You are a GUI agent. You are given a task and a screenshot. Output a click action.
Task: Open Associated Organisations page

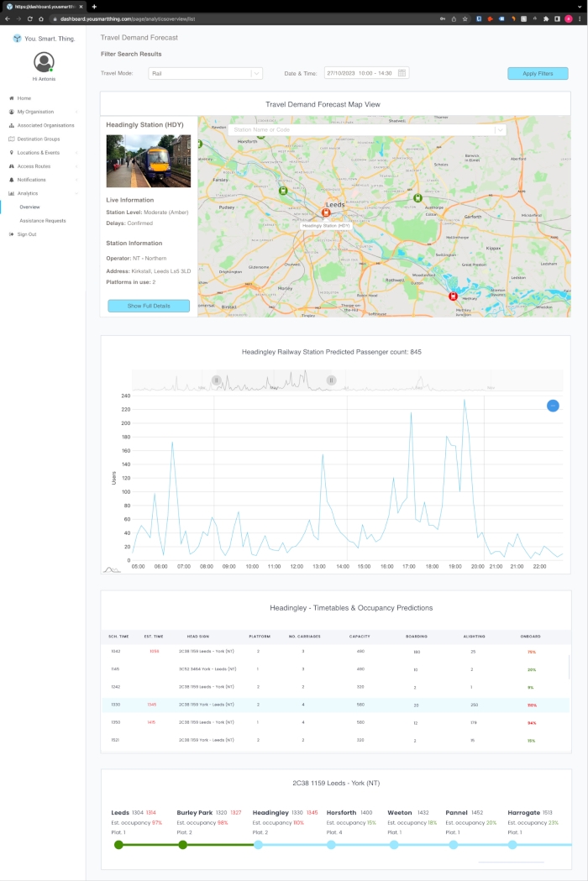[x=42, y=125]
